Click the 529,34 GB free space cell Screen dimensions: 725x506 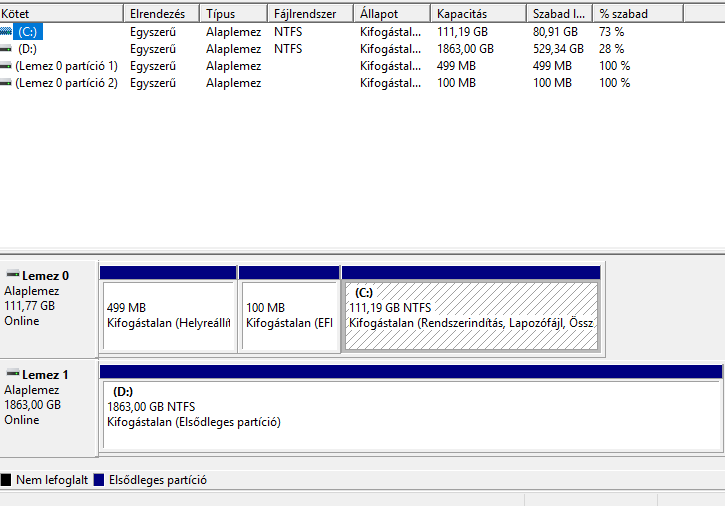coord(558,49)
